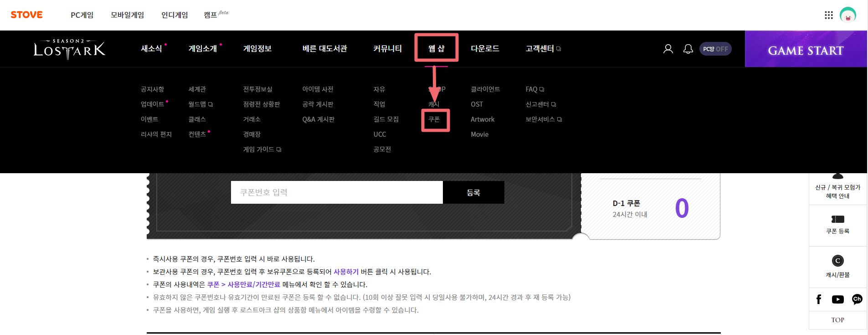Go to 컨텐츠 submenu item

click(x=197, y=134)
